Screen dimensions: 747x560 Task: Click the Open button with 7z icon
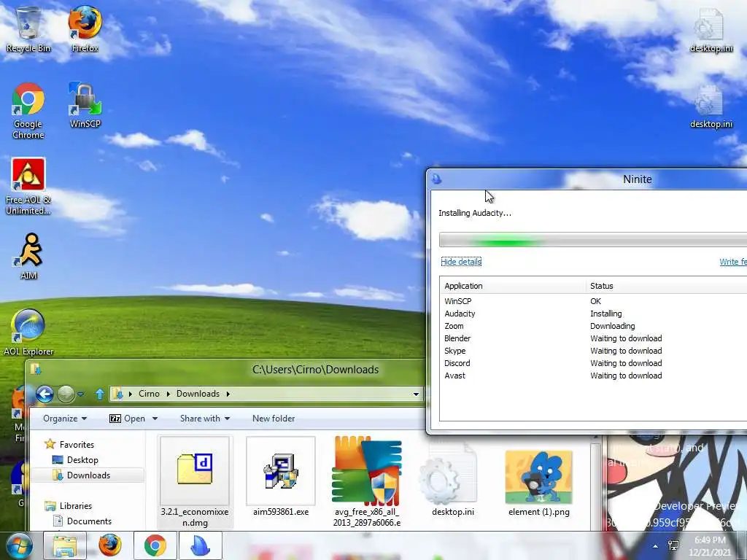[x=128, y=419]
